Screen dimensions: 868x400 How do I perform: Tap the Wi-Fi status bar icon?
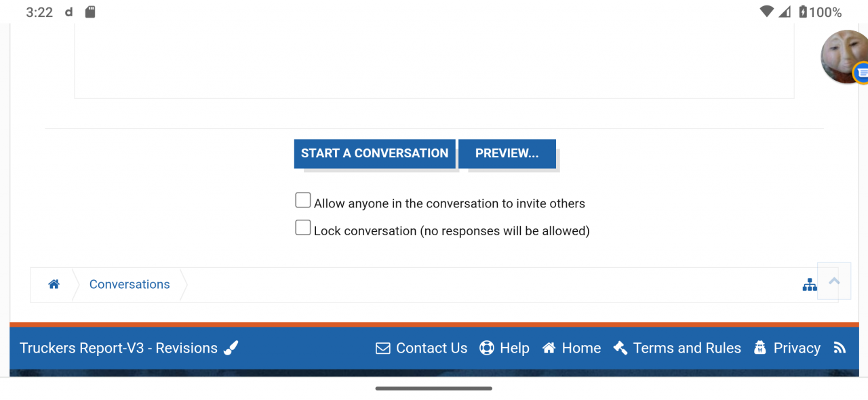coord(767,12)
